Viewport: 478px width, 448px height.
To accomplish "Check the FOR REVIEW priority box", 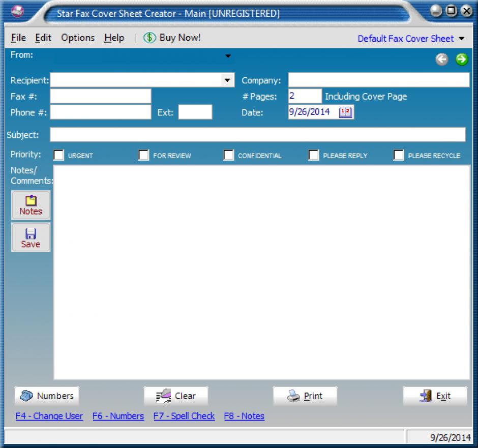I will point(143,155).
